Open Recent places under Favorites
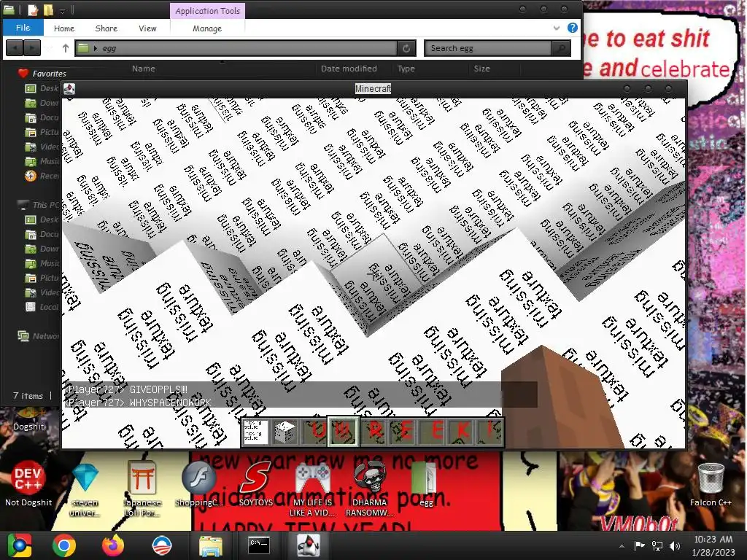This screenshot has width=747, height=560. point(42,176)
